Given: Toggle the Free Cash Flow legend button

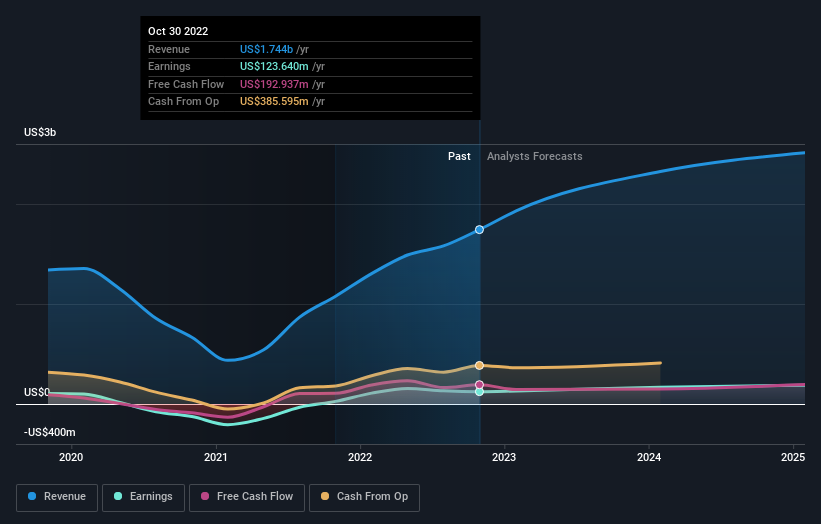Looking at the screenshot, I should [x=247, y=497].
